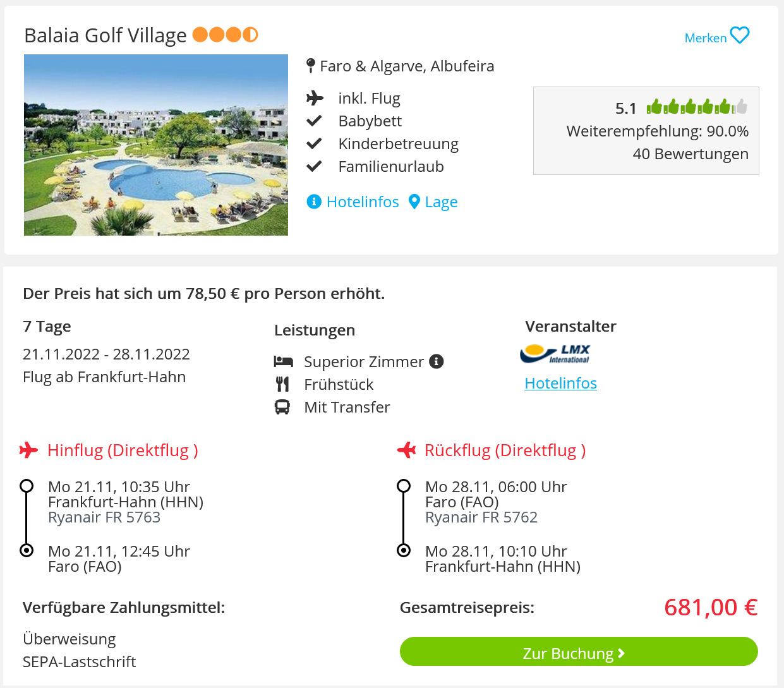Click the LMX International operator logo
The width and height of the screenshot is (784, 688).
(555, 354)
